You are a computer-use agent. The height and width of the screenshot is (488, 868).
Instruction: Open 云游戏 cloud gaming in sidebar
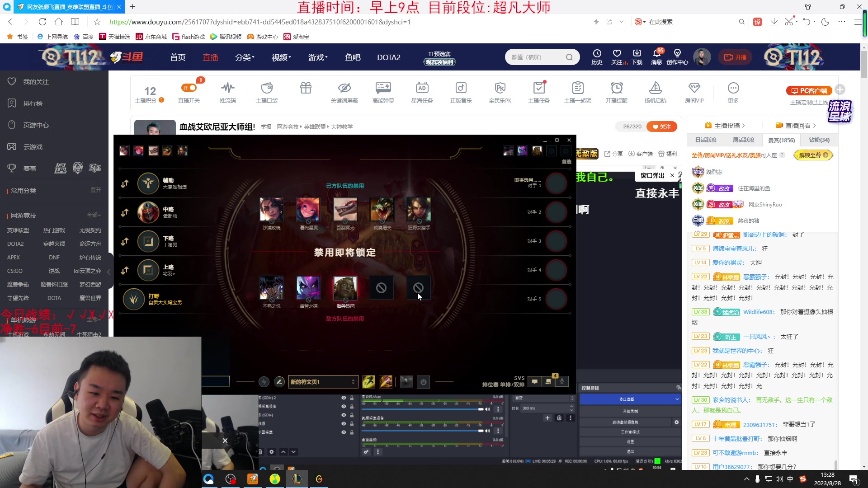(33, 147)
